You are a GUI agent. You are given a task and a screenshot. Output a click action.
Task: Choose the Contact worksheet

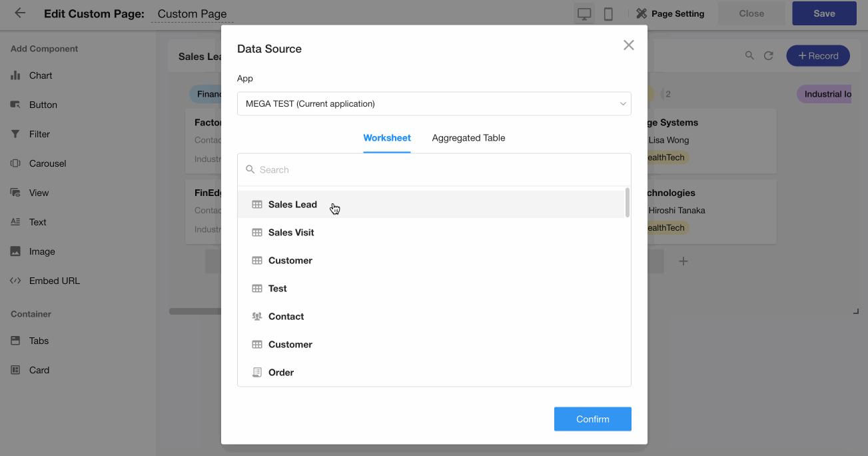(x=286, y=317)
